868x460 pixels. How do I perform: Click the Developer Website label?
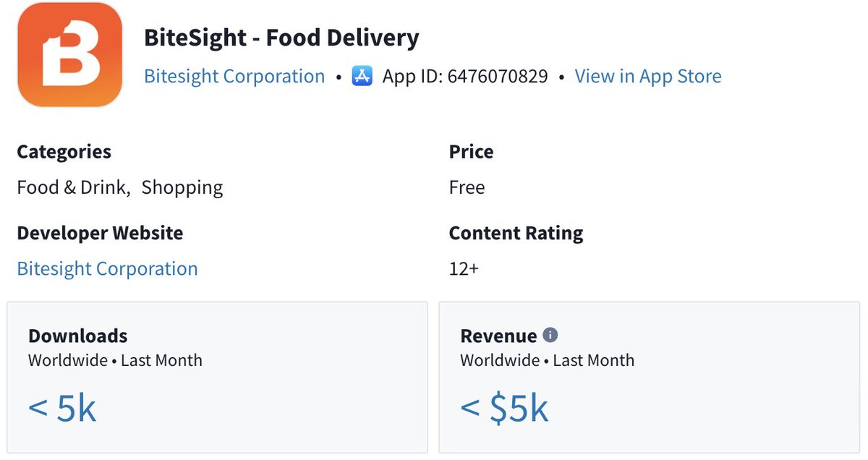[100, 233]
